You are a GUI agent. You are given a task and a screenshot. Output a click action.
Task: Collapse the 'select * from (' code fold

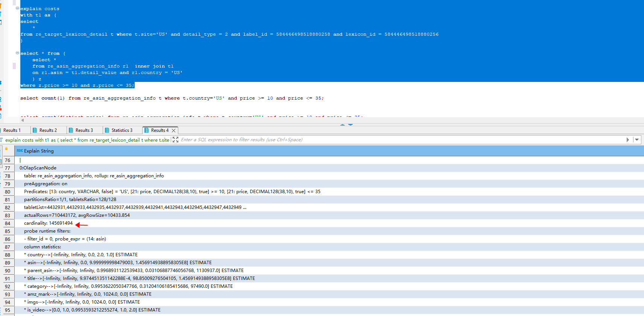point(17,53)
